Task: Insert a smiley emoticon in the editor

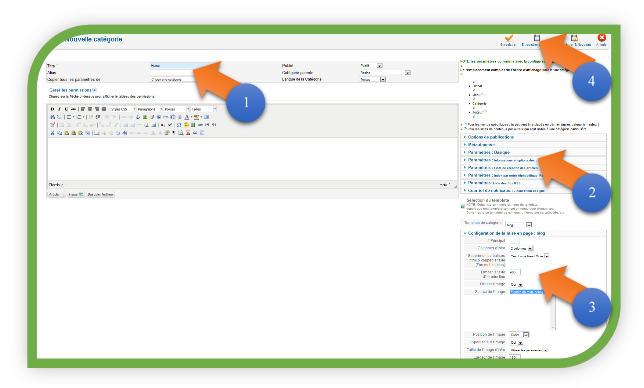Action: coord(186,125)
